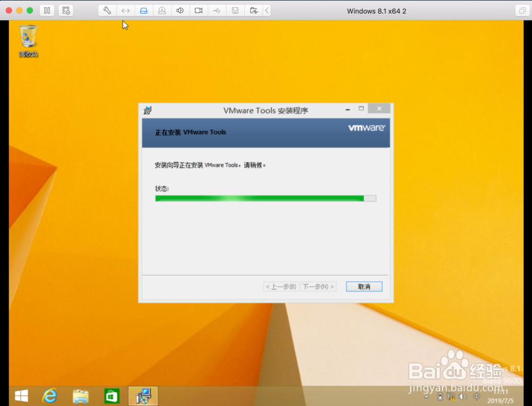The width and height of the screenshot is (532, 406).
Task: Open the shared folders icon in toolbar
Action: 253,11
